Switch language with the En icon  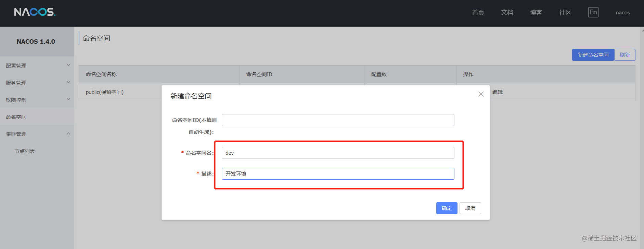point(593,12)
